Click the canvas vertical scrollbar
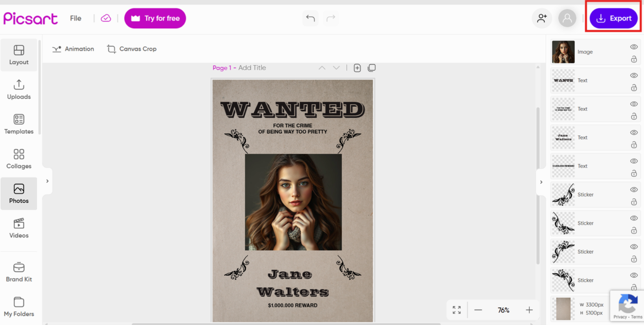Viewport: 644px width, 325px height. pos(538,185)
